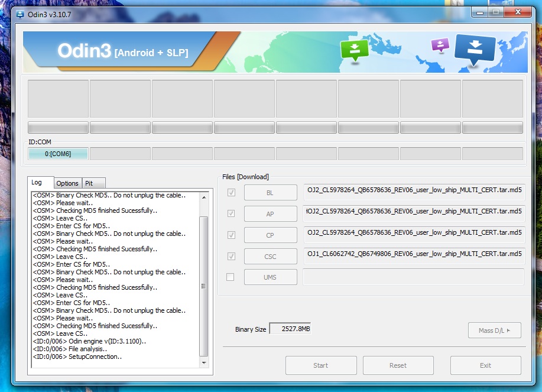Click the purple download icon in banner
Image resolution: width=542 pixels, height=392 pixels.
pyautogui.click(x=440, y=46)
